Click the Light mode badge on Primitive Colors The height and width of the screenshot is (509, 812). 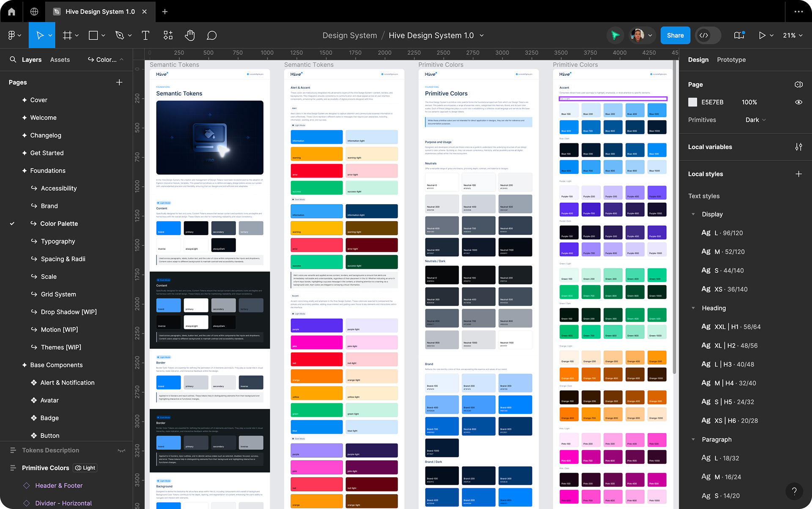pyautogui.click(x=85, y=468)
